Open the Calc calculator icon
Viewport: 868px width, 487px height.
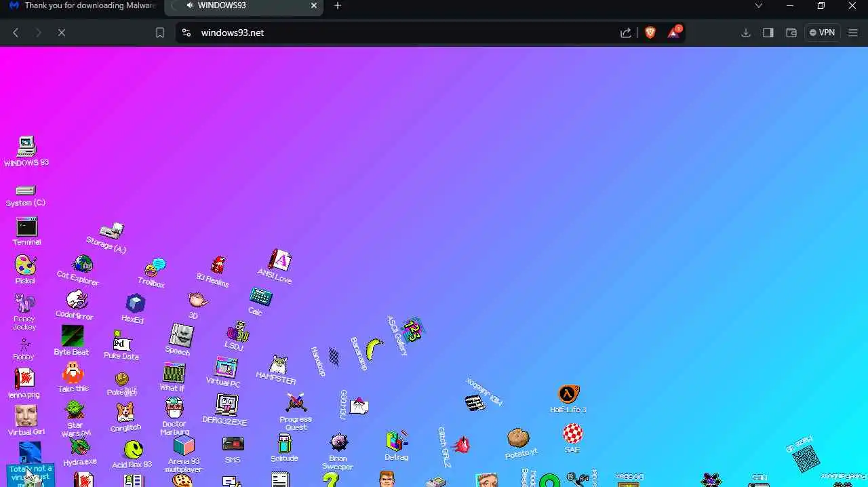click(x=261, y=296)
